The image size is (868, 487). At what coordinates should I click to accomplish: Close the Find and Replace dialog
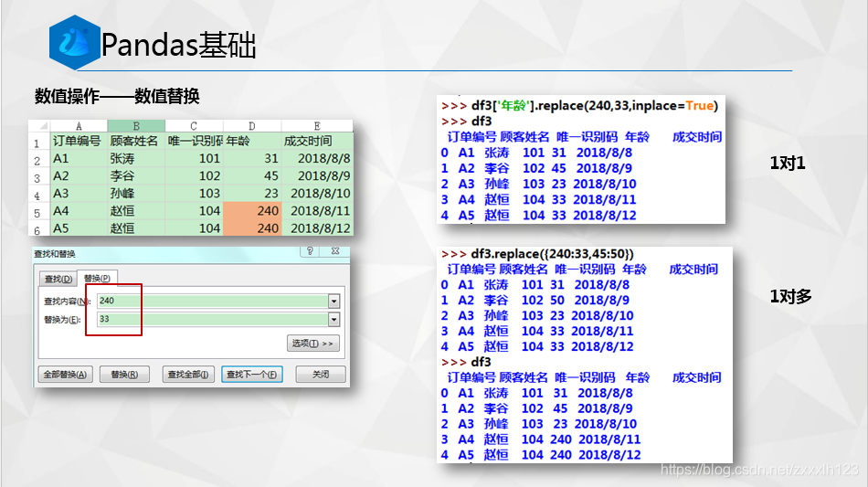click(x=335, y=251)
